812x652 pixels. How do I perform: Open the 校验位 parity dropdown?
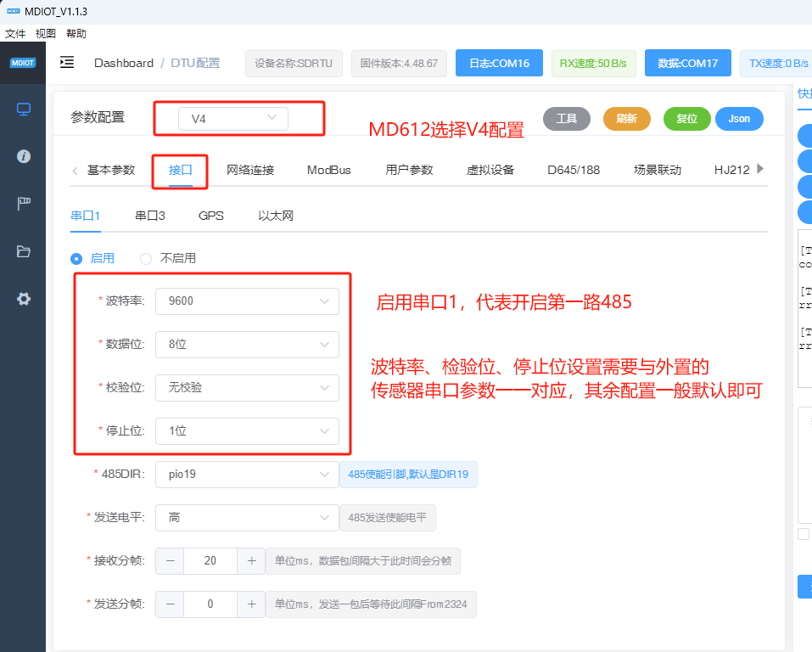(x=247, y=387)
